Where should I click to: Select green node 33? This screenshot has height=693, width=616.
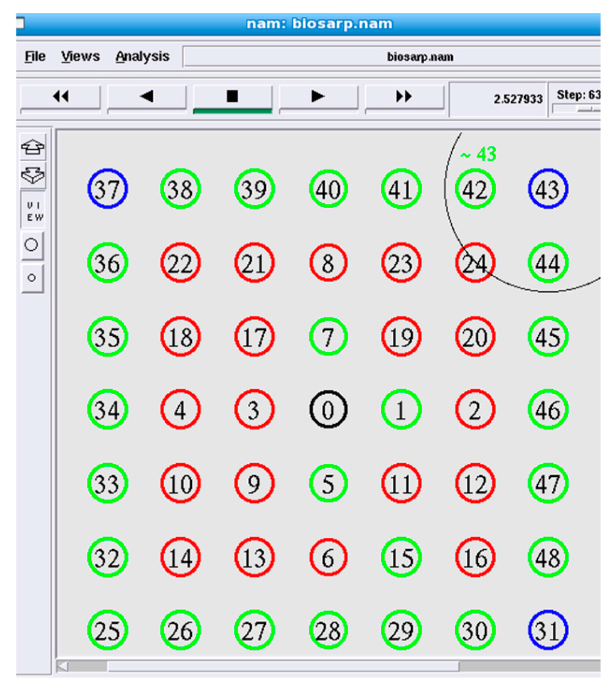coord(108,484)
